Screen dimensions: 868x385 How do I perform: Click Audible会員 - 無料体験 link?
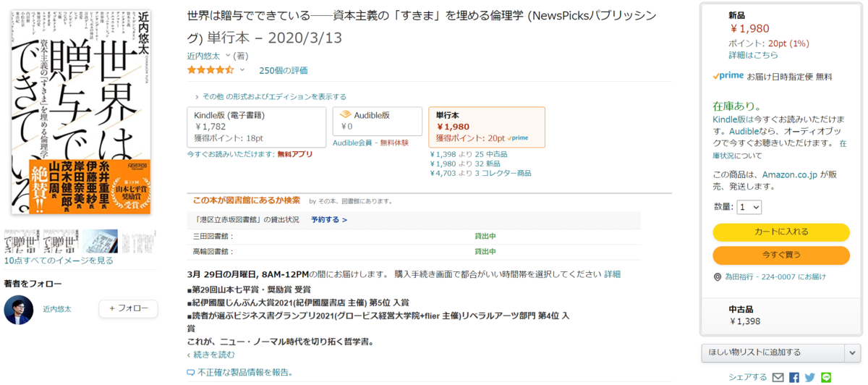(370, 143)
